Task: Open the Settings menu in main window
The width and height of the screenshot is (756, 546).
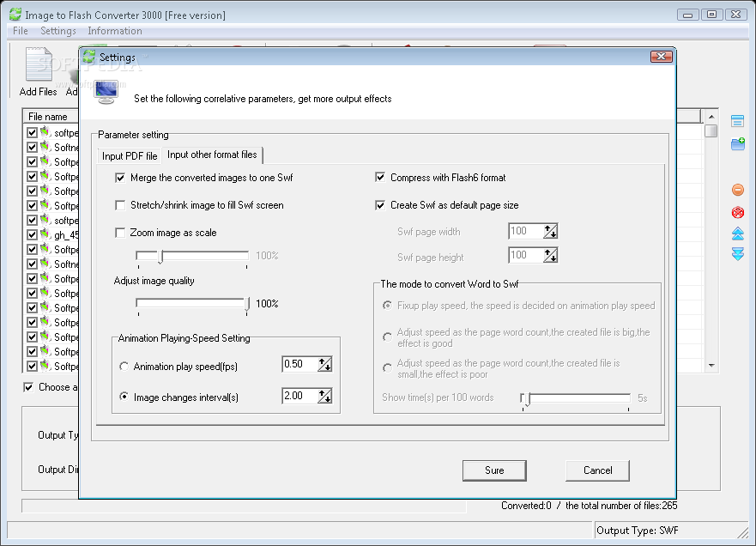Action: coord(57,31)
